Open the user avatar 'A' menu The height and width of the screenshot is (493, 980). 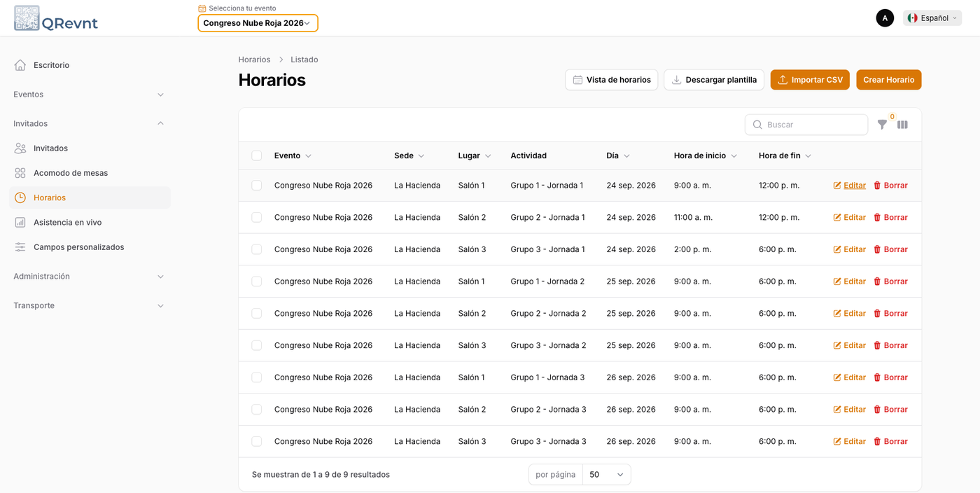coord(885,18)
